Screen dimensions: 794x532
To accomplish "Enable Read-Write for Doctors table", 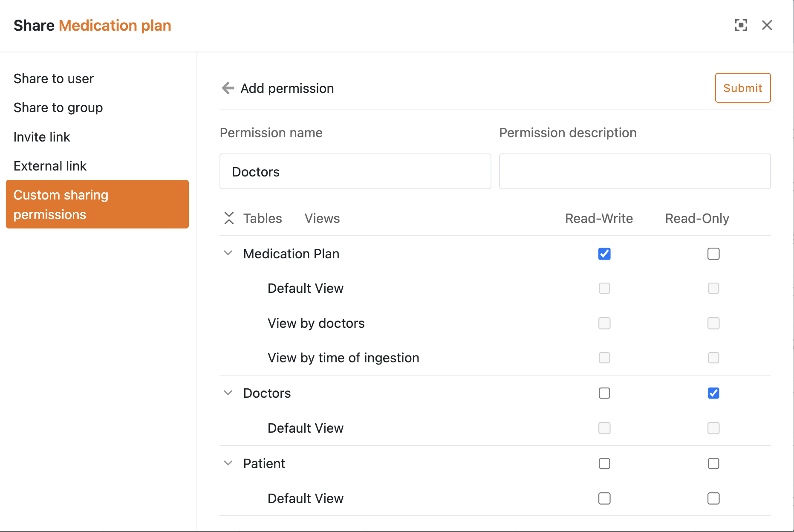I will click(x=604, y=393).
